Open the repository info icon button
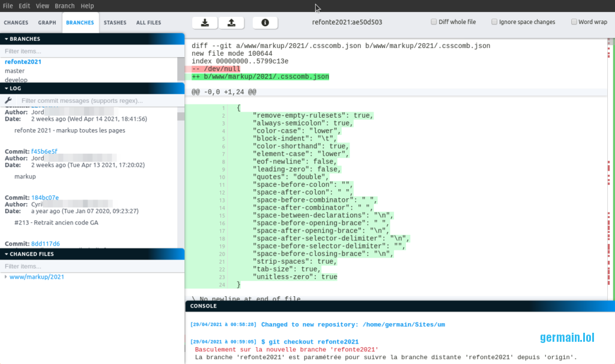615x364 pixels. 265,23
